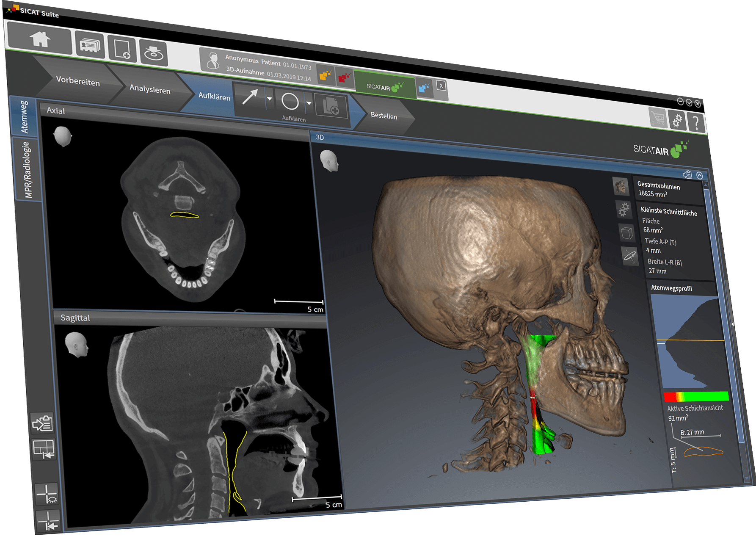Open the settings gears in top bar
Image resolution: width=756 pixels, height=536 pixels.
[x=677, y=120]
